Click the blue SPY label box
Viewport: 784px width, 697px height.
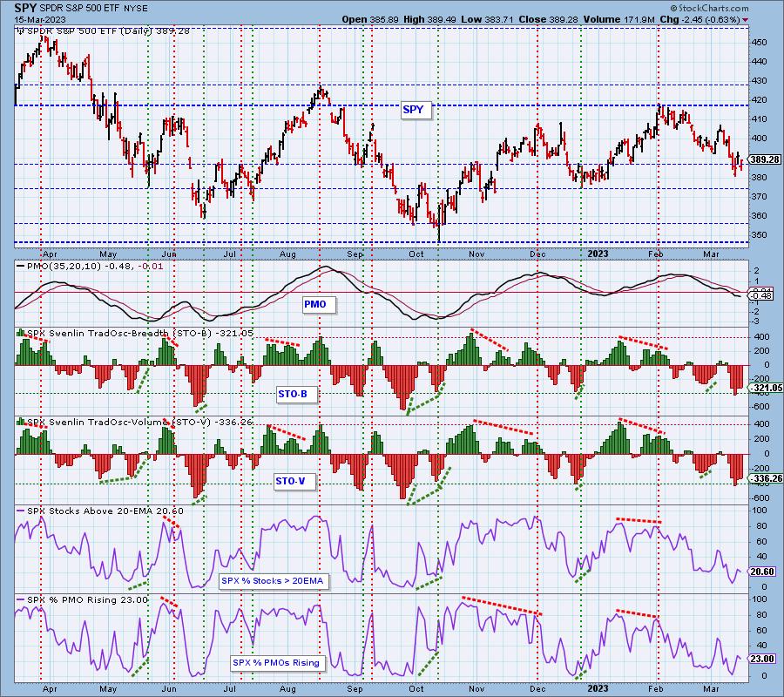pyautogui.click(x=416, y=110)
